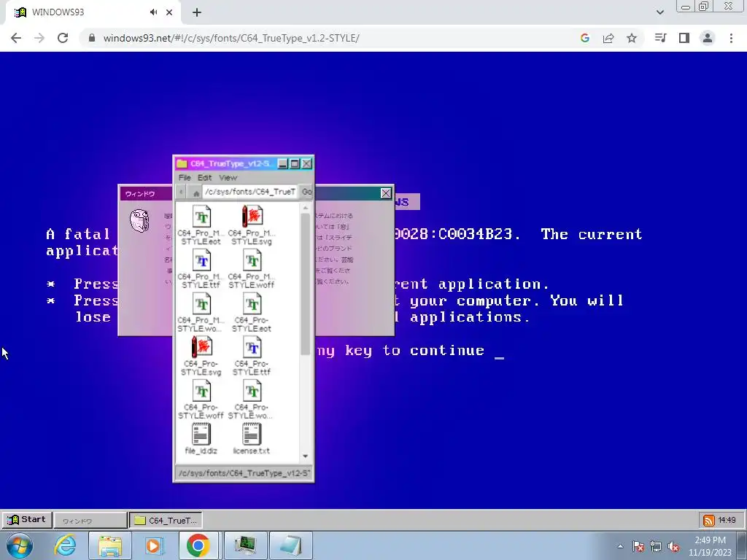The width and height of the screenshot is (747, 560).
Task: Select the WINDOWS93 browser tab
Action: pos(93,12)
